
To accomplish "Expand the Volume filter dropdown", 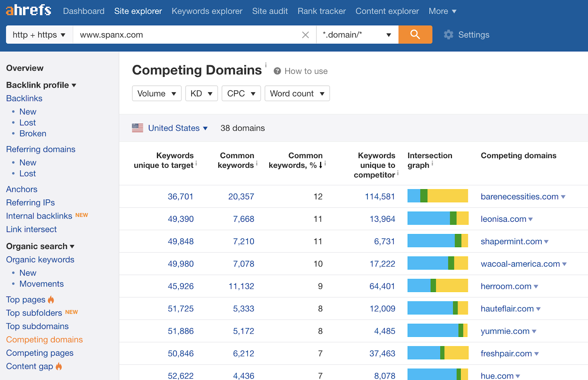I will point(157,93).
